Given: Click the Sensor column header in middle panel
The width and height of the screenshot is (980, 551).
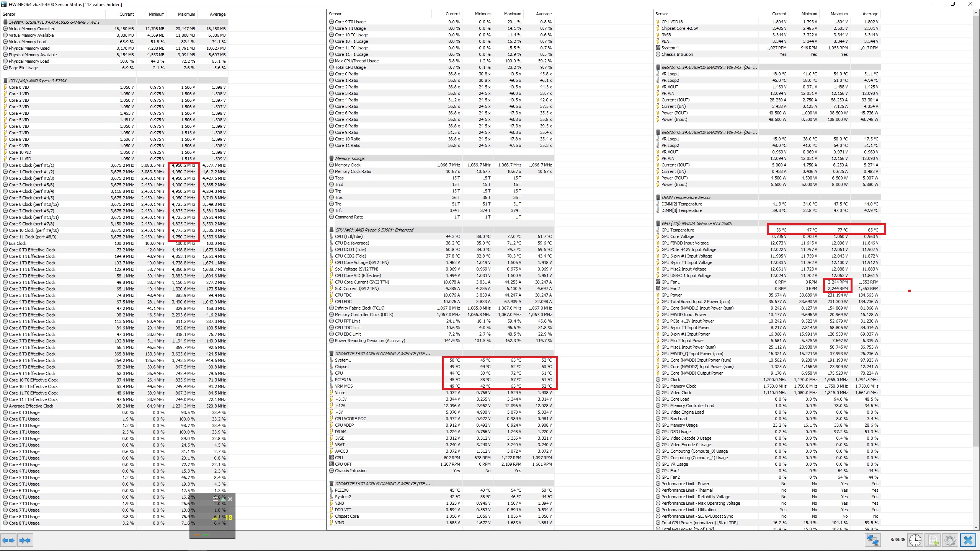Looking at the screenshot, I should [x=335, y=14].
